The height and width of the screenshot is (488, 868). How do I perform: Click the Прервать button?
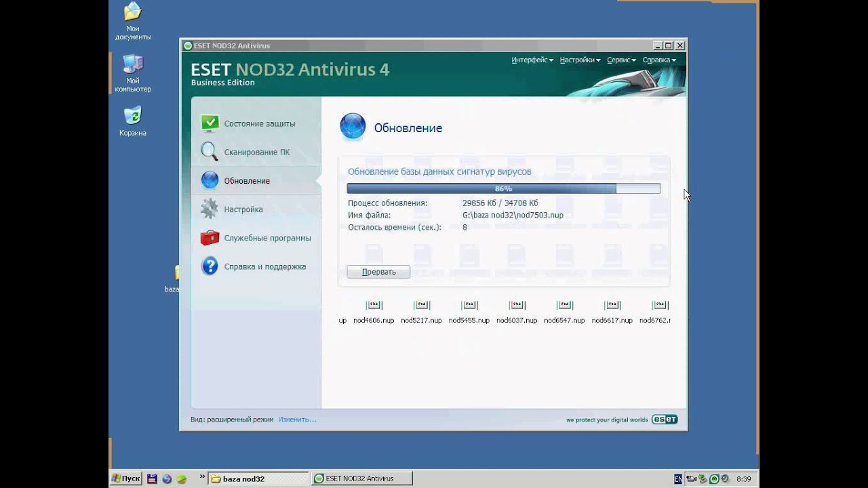point(378,272)
